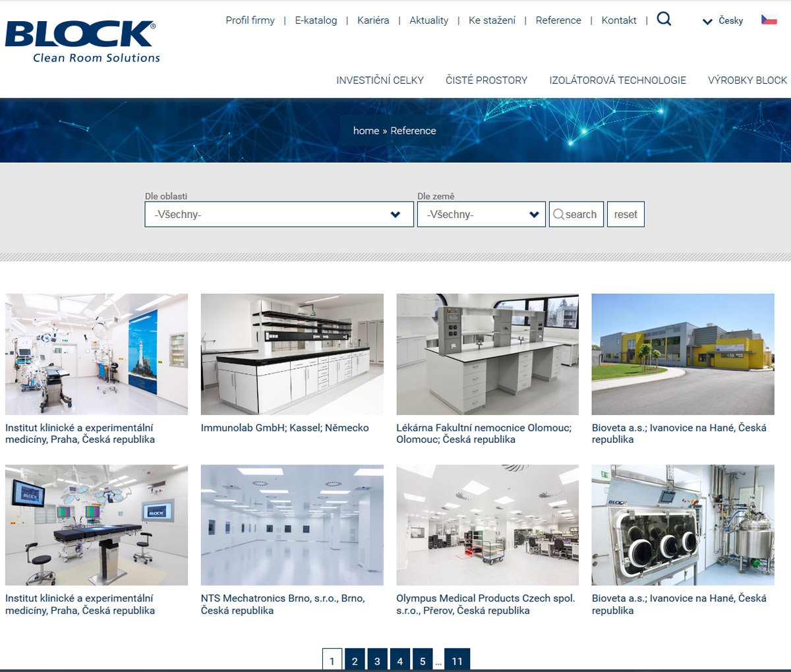
Task: Click Lékárna Fakultní nemocnice Olomouc caption link
Action: pyautogui.click(x=484, y=434)
